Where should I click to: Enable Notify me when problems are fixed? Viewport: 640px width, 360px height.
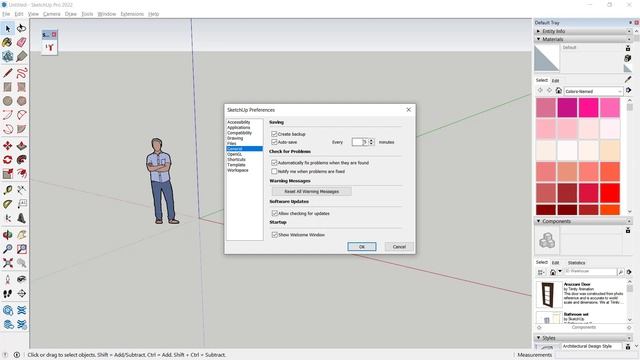pyautogui.click(x=274, y=171)
